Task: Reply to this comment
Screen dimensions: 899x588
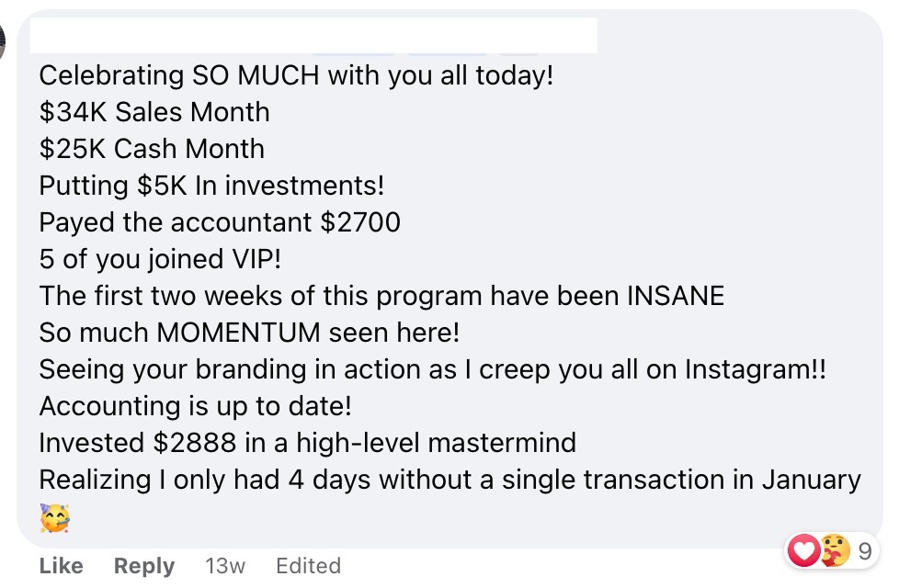Action: [144, 566]
